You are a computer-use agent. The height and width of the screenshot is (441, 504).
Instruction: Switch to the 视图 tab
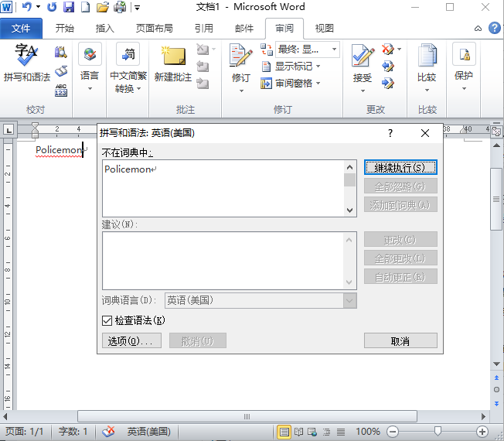pos(324,29)
